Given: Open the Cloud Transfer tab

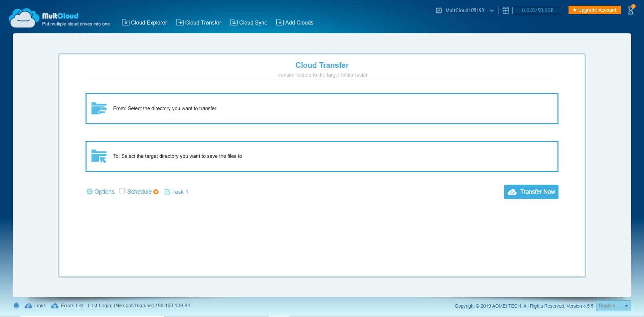Looking at the screenshot, I should (x=199, y=22).
